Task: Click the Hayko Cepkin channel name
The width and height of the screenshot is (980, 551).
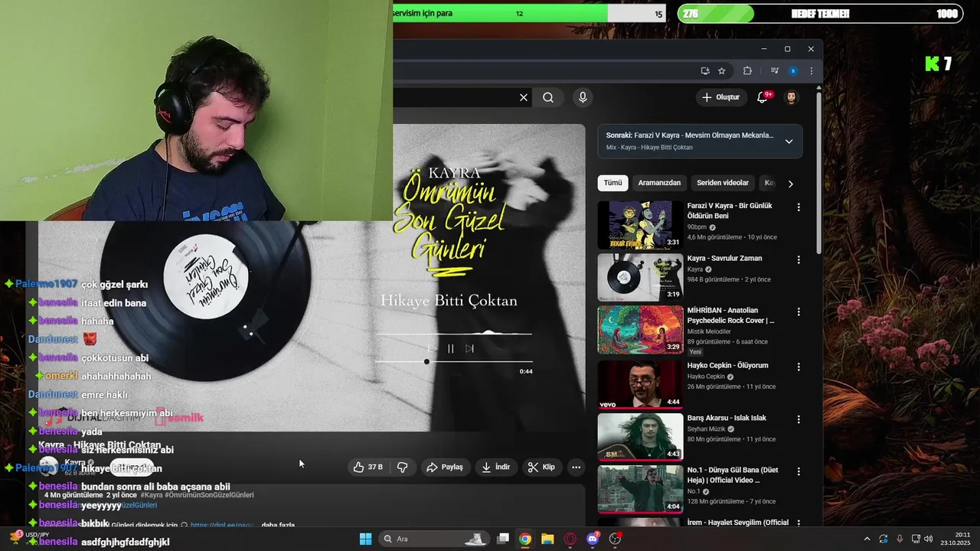Action: pyautogui.click(x=704, y=377)
